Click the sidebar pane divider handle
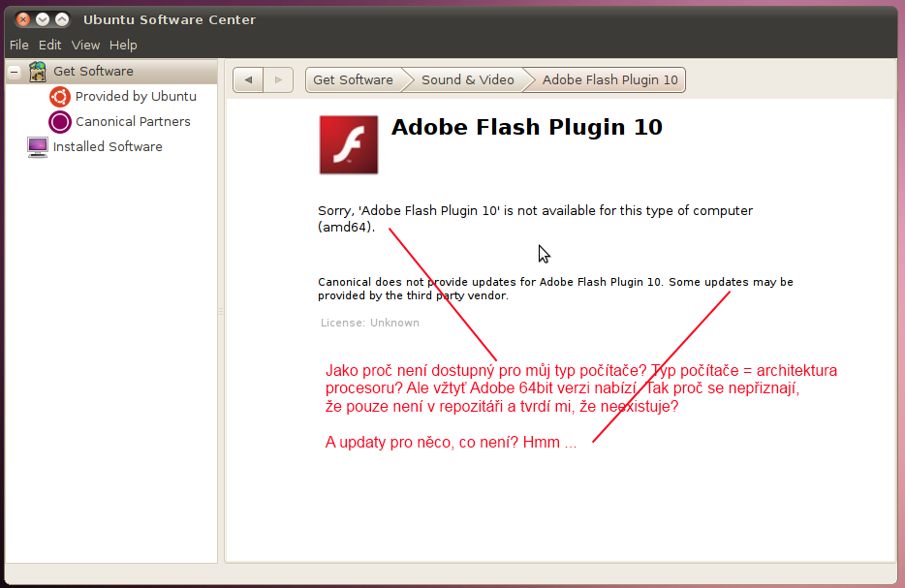Viewport: 905px width, 588px height. tap(221, 311)
